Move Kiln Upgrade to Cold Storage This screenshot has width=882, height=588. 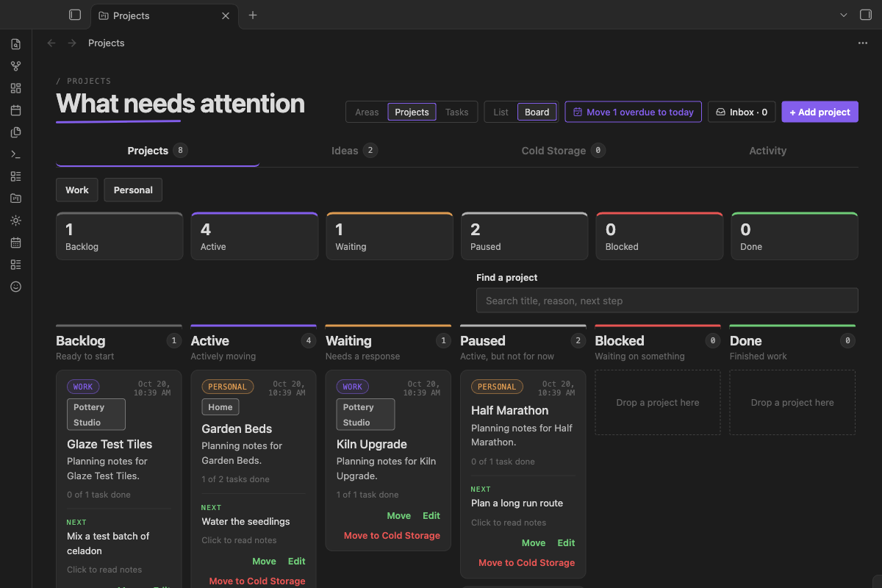click(x=392, y=535)
